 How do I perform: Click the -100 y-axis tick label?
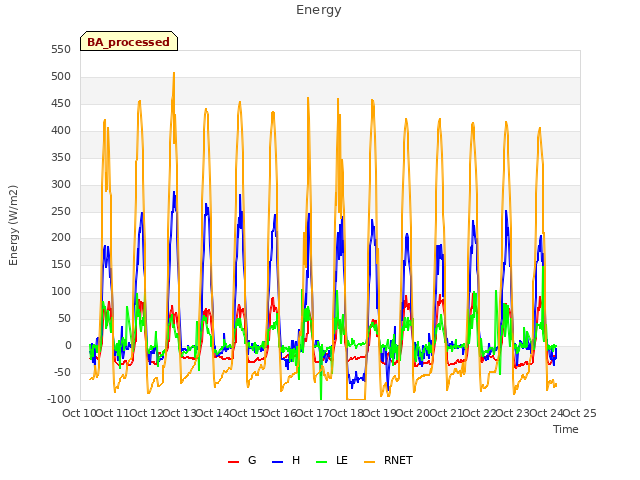pos(59,399)
